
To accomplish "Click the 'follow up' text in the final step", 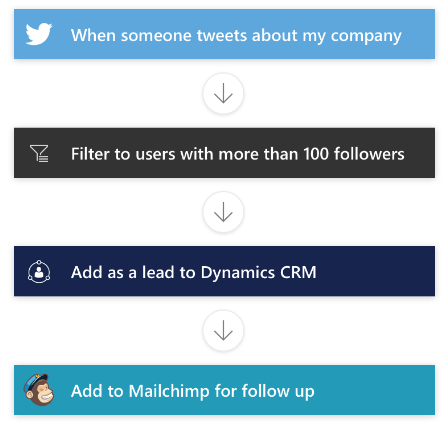I will (278, 391).
